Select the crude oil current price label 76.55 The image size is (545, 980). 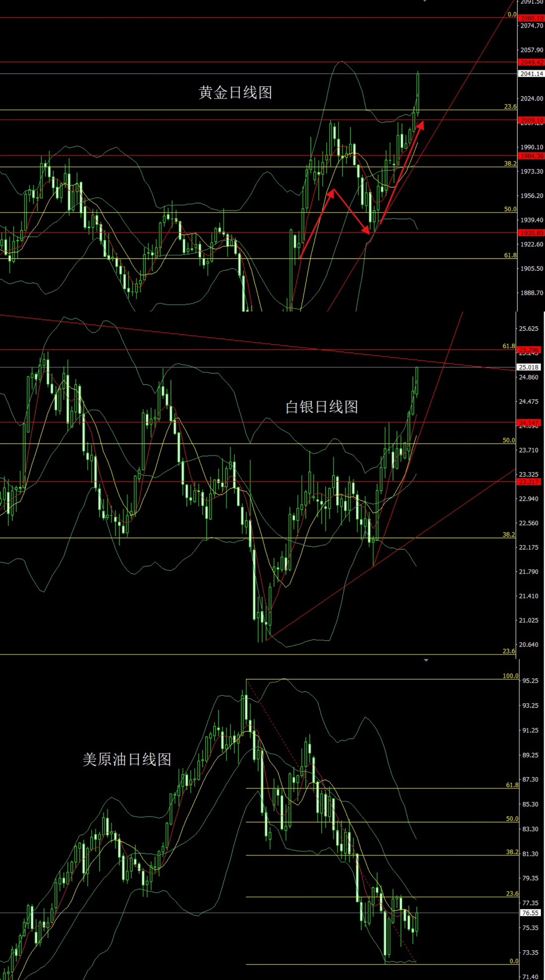coord(530,913)
